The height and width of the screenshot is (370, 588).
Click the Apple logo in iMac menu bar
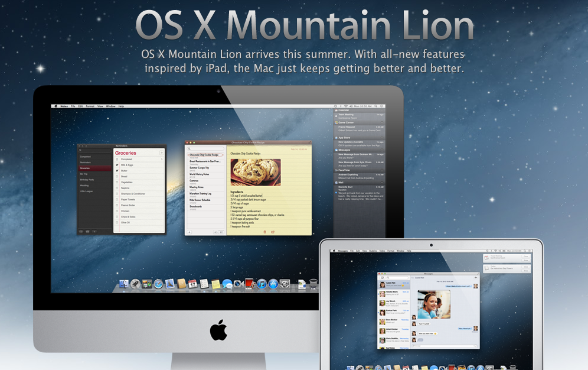(56, 106)
